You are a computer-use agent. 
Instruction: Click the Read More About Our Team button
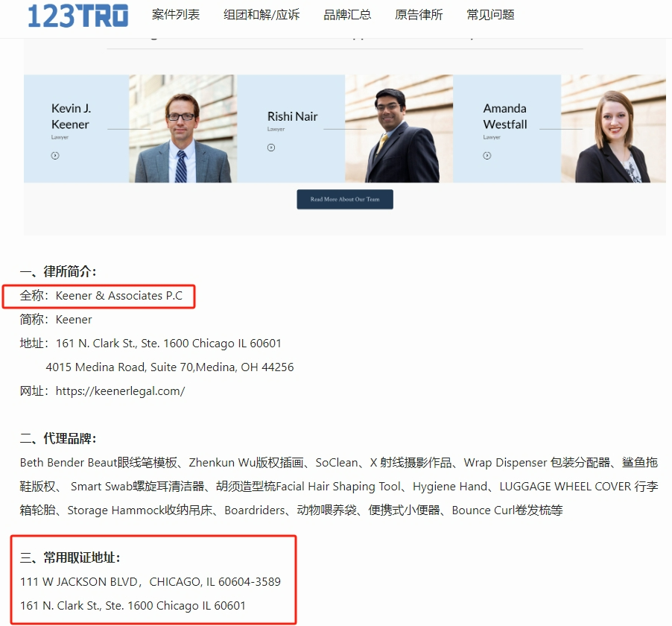[345, 200]
